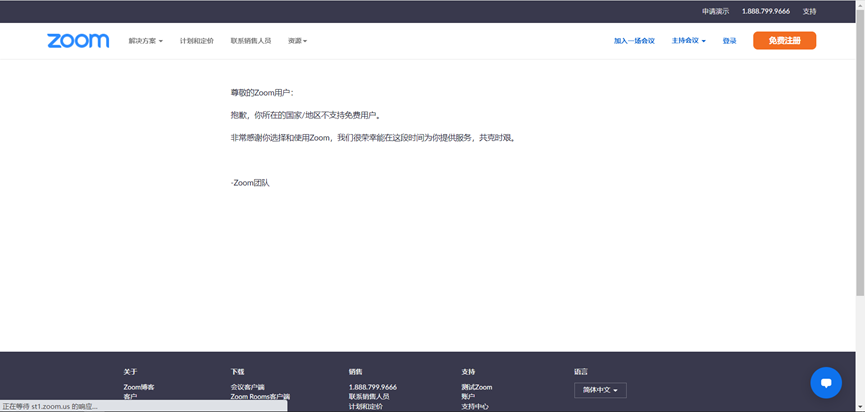The image size is (865, 412).
Task: Click the orange 免费注册 button
Action: [784, 41]
